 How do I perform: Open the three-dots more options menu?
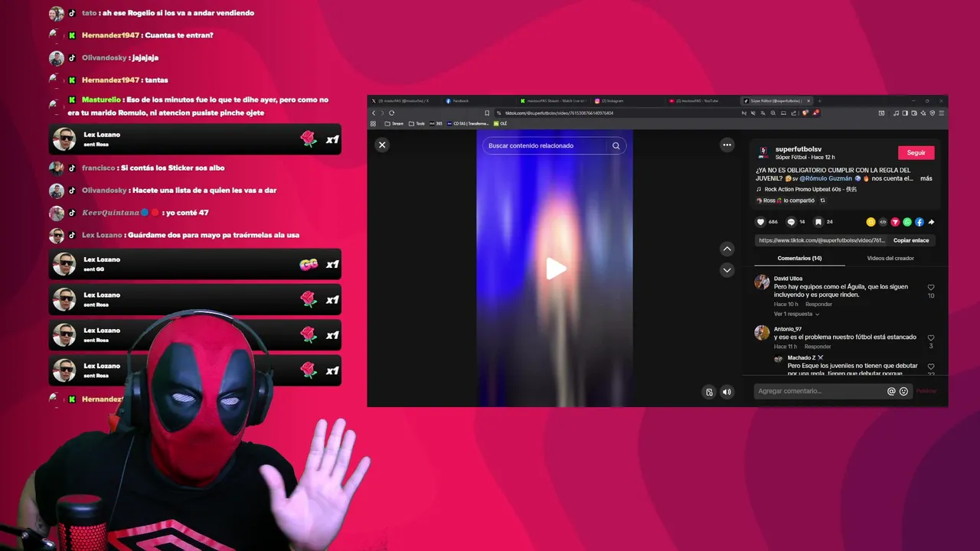(727, 145)
